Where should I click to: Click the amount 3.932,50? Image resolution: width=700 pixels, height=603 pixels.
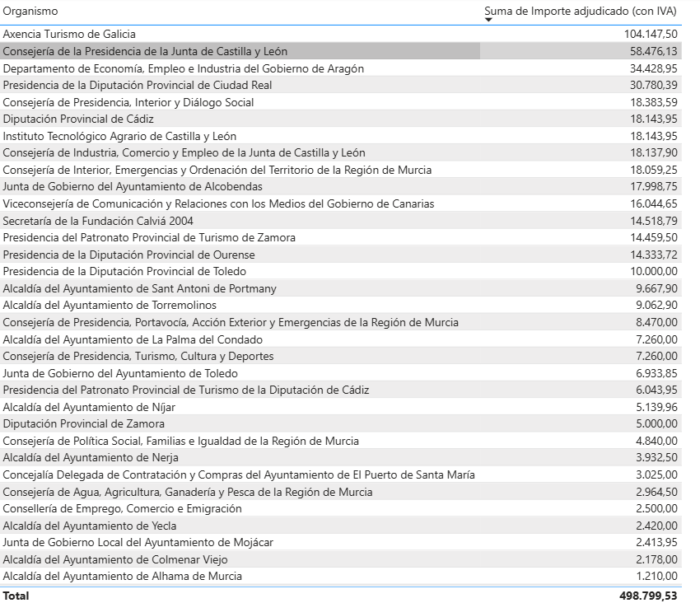[x=656, y=457]
